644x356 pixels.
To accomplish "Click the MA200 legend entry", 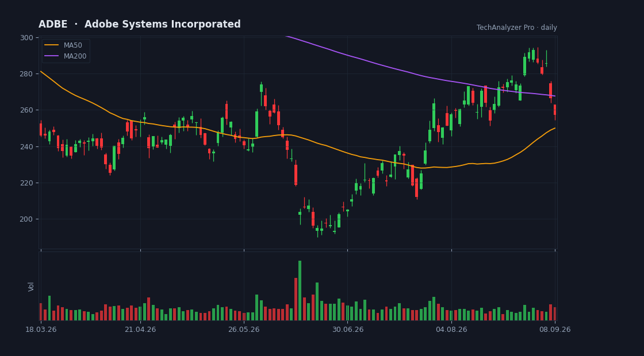I will pos(65,56).
